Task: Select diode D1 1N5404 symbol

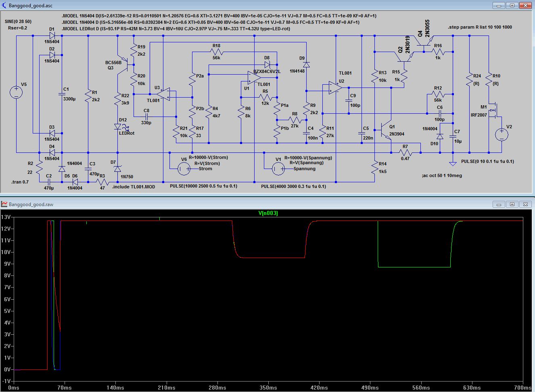Action: [52, 36]
